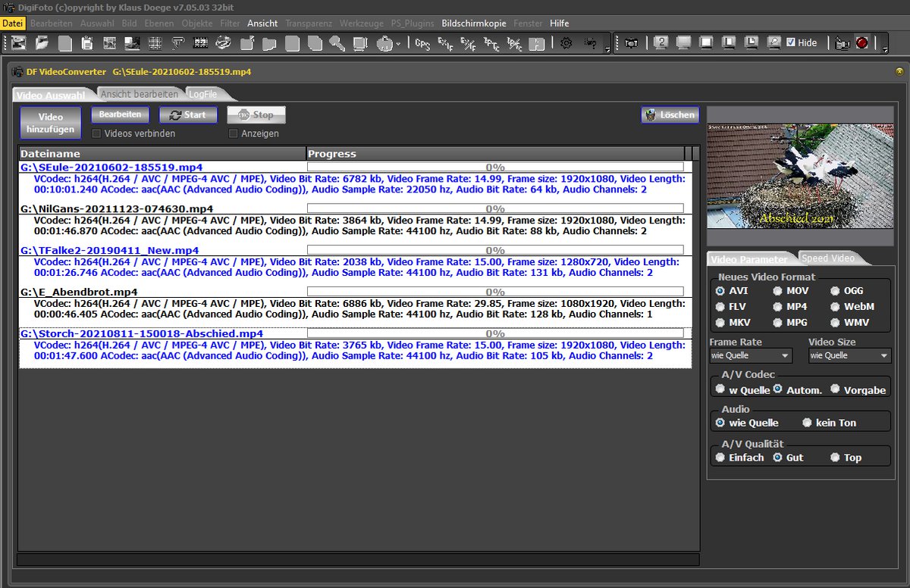This screenshot has height=588, width=910.
Task: Click the filmstrip video icon in toolbar
Action: click(201, 43)
